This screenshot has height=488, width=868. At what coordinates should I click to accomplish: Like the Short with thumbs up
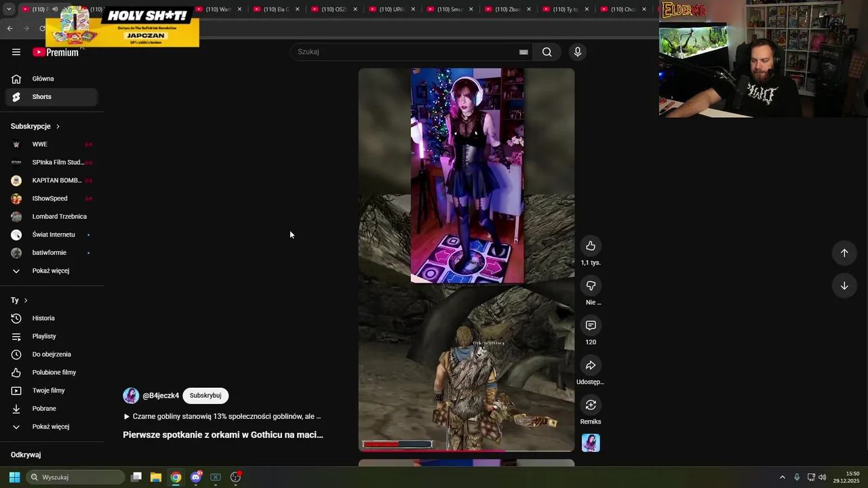591,246
